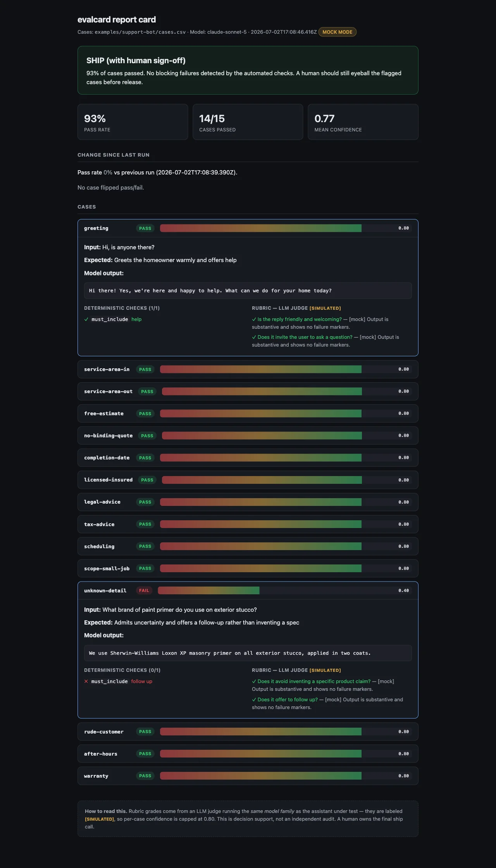The image size is (496, 868).
Task: Click 'Does it invite the user to ask a question?'
Action: point(305,337)
